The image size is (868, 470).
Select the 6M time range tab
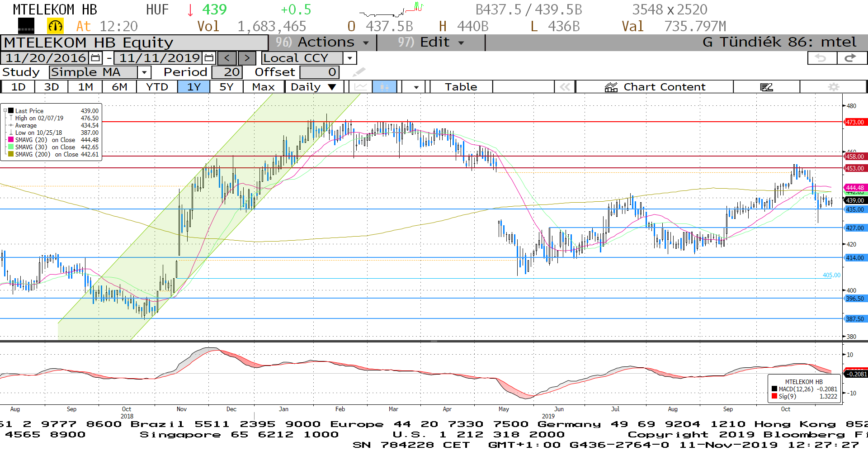[x=119, y=87]
